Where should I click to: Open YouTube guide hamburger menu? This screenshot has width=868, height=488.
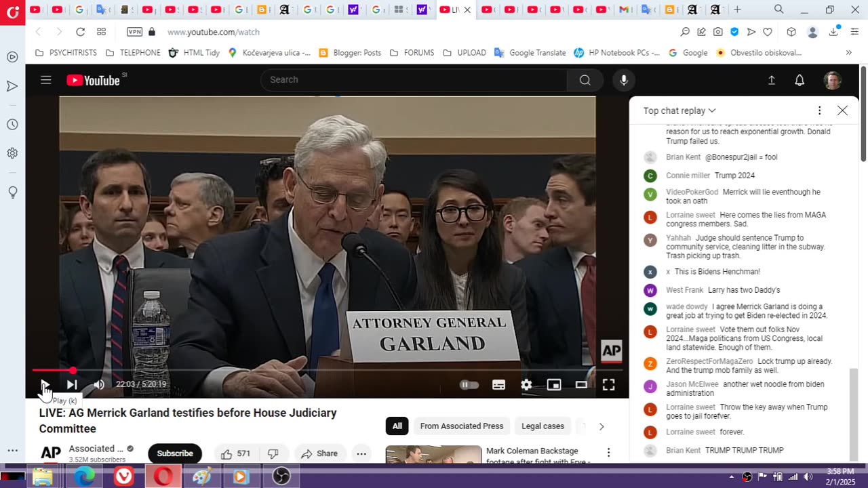point(45,80)
